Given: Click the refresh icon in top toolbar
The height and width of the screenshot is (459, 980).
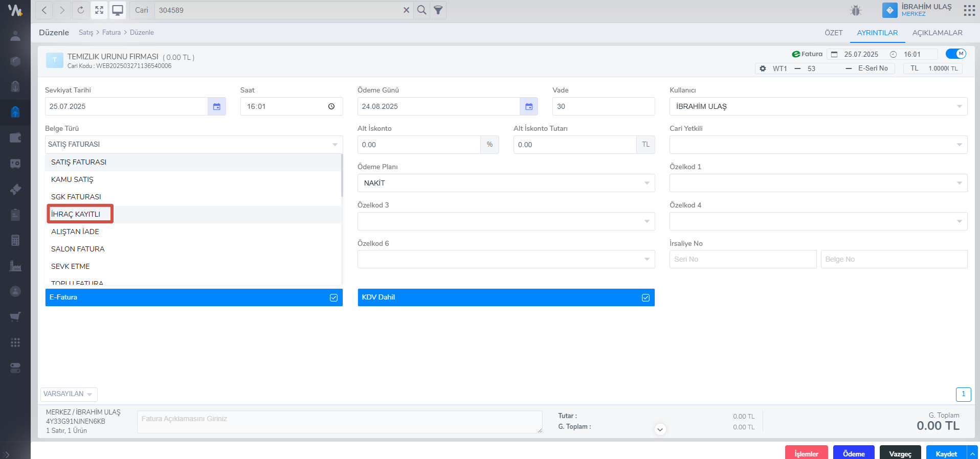Looking at the screenshot, I should [x=80, y=10].
